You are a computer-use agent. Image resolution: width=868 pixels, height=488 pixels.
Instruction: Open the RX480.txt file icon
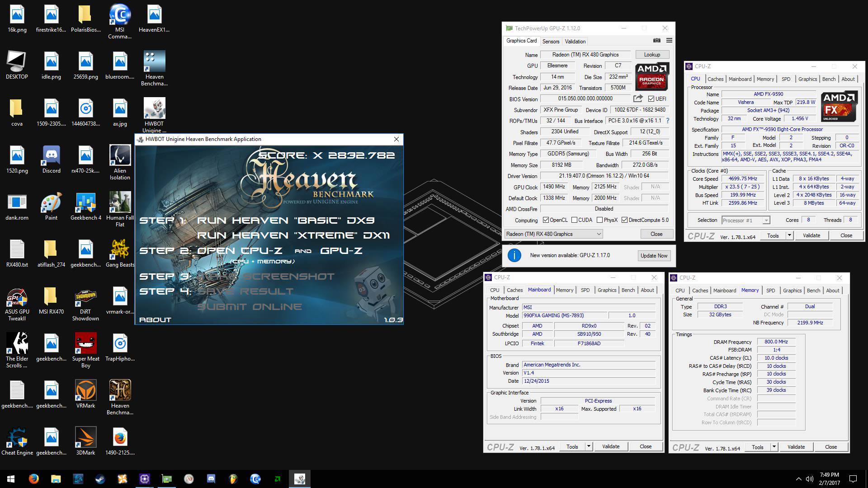[x=17, y=253]
